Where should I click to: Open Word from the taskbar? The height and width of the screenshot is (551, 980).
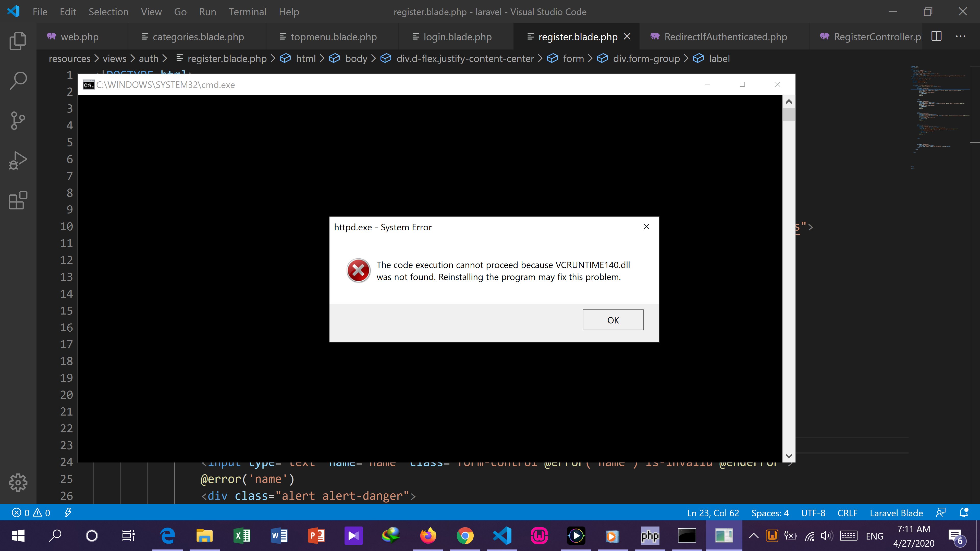(x=279, y=536)
